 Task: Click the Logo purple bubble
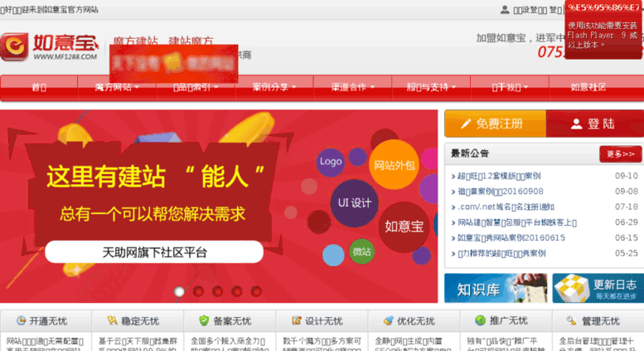click(331, 163)
